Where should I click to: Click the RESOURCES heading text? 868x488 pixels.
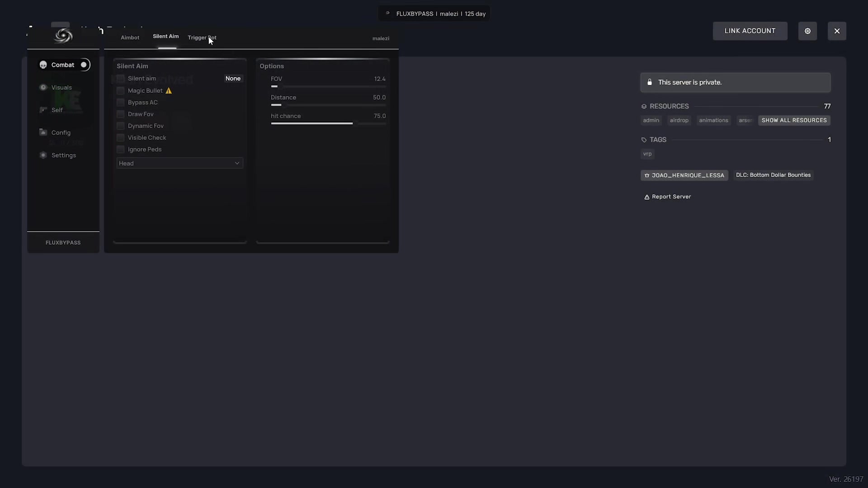click(x=669, y=107)
